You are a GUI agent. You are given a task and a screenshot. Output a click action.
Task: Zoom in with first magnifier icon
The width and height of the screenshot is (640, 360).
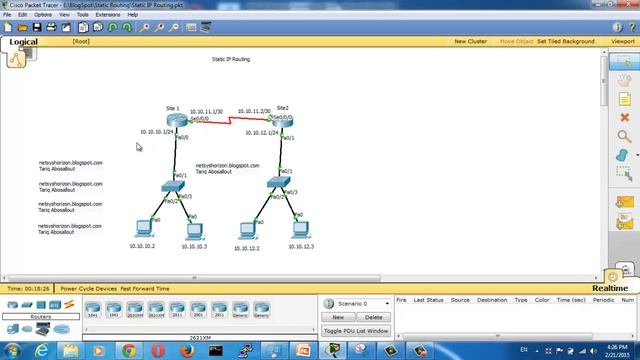coord(144,27)
